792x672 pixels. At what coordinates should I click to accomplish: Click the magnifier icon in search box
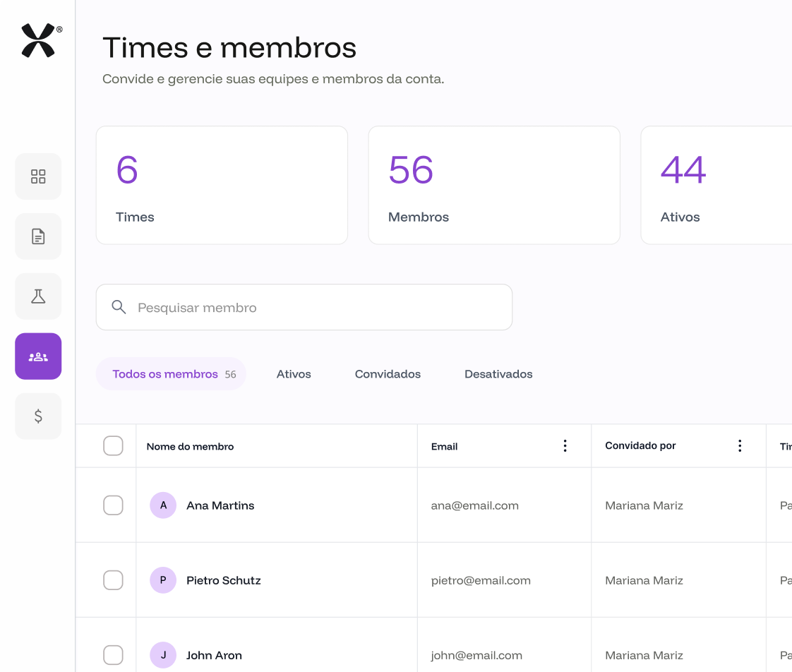119,307
